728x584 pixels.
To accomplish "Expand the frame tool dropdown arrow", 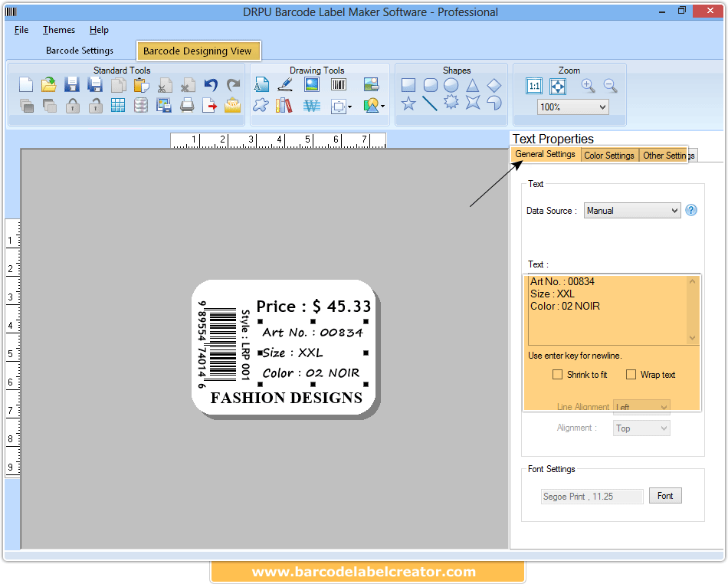I will point(349,107).
